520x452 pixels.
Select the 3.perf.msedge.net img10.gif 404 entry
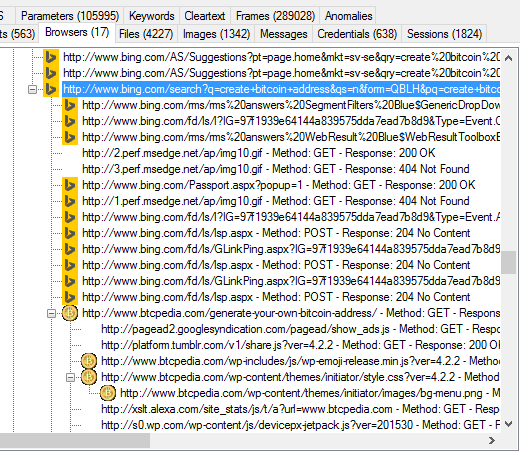click(276, 169)
